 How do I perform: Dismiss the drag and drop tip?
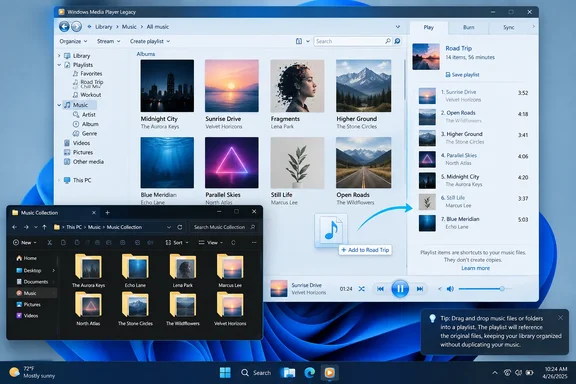tap(560, 318)
